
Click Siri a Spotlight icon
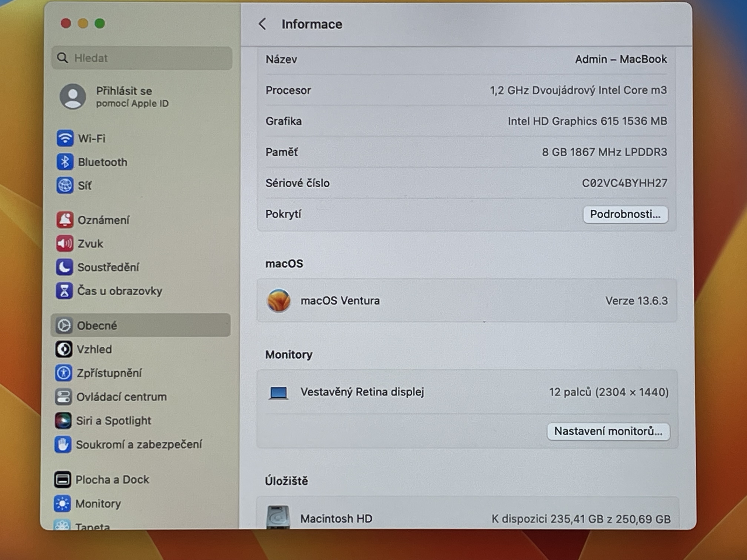click(x=63, y=421)
